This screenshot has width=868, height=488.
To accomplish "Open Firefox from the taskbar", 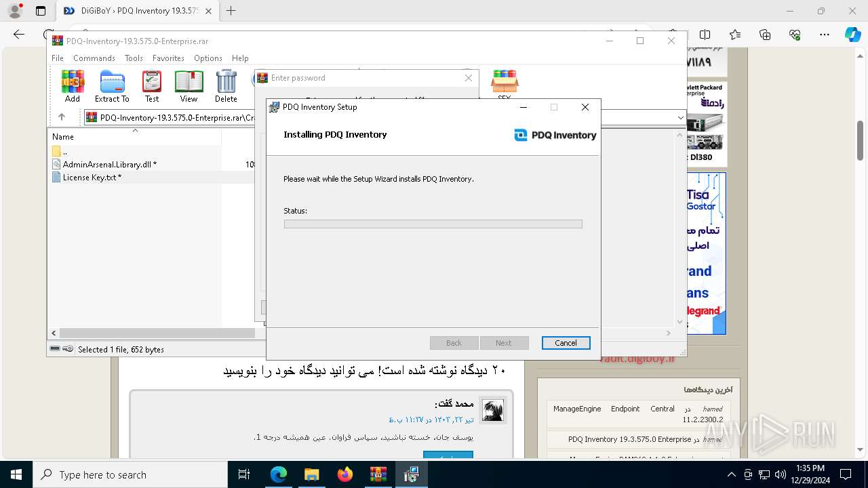I will (345, 475).
